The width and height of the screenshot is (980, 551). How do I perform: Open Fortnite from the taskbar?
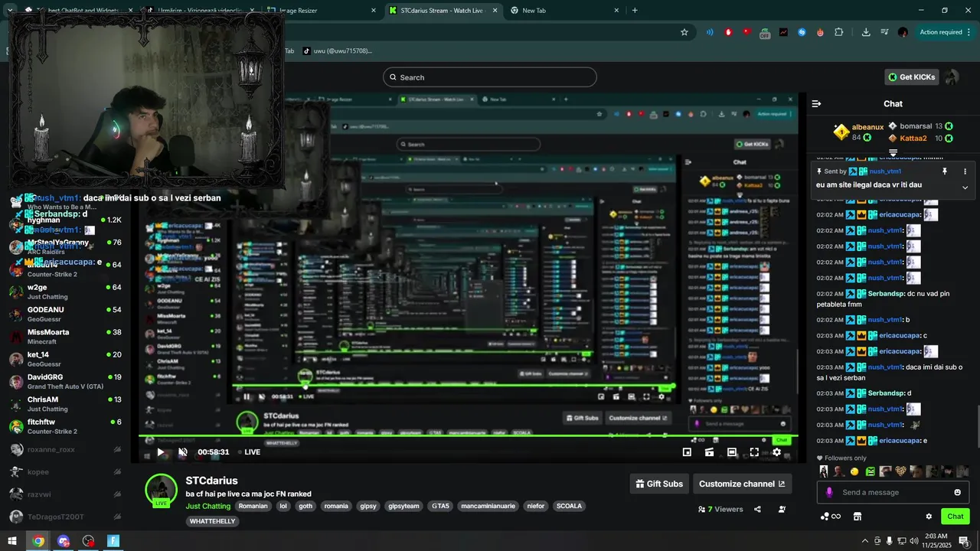coord(114,541)
